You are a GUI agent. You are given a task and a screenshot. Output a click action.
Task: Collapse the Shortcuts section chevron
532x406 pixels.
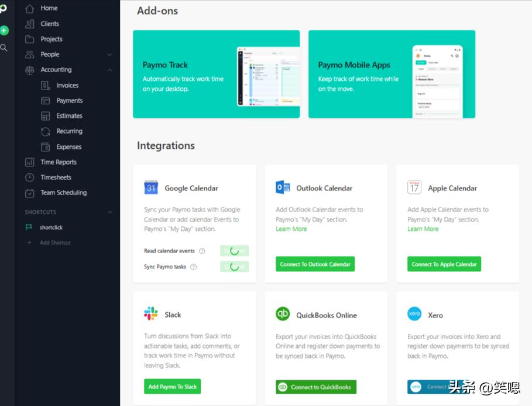point(109,212)
